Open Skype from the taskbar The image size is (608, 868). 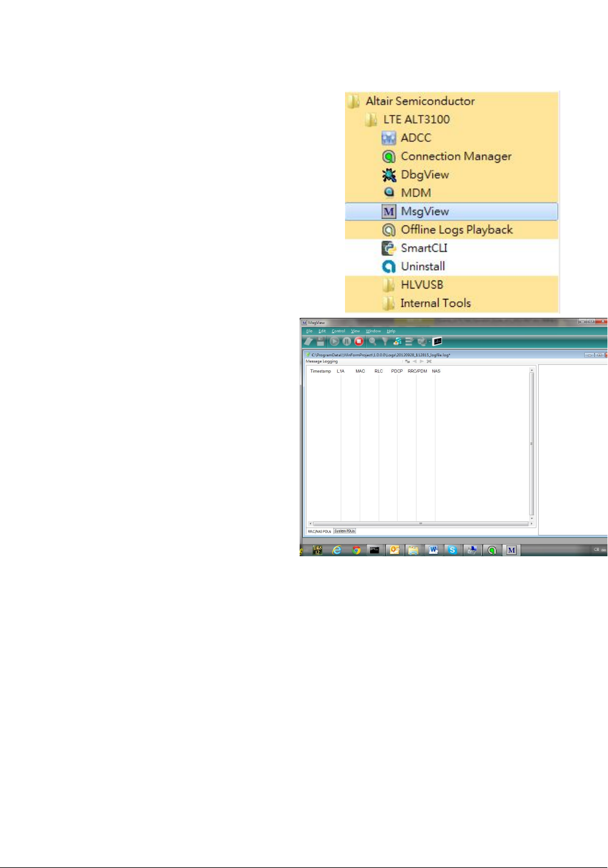coord(452,550)
